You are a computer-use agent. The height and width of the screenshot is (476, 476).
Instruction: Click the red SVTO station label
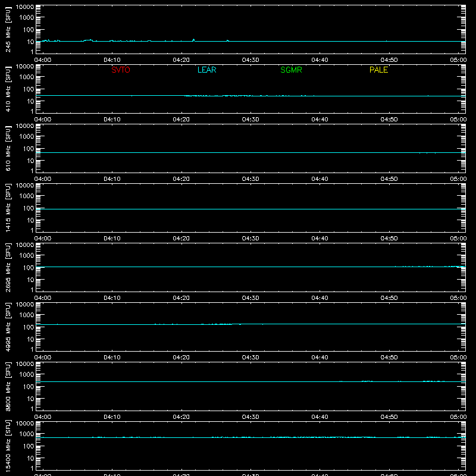(121, 70)
